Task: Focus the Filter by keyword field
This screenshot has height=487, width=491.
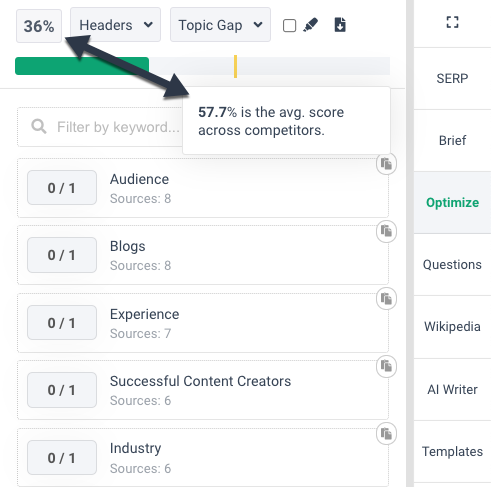Action: [x=100, y=127]
